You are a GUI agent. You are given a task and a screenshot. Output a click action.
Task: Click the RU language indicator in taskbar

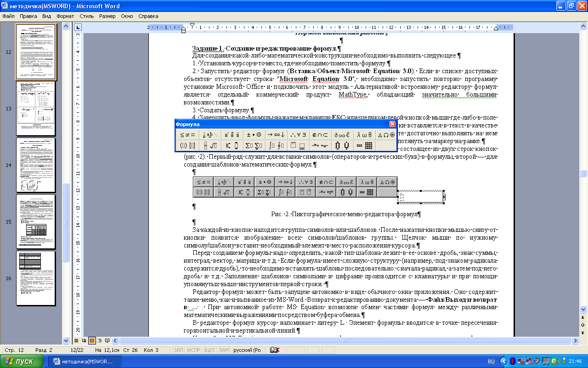coord(491,361)
